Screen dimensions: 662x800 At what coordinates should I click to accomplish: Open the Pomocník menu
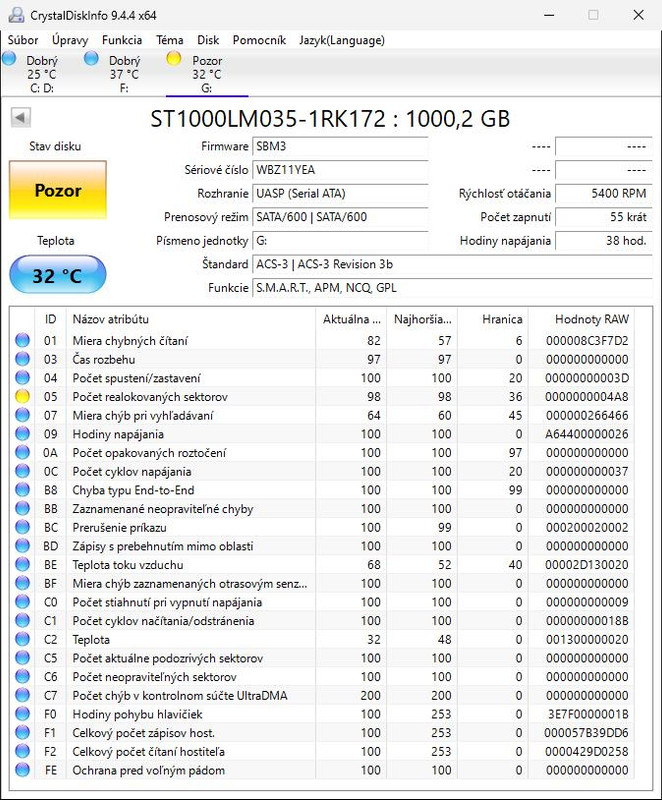point(259,40)
